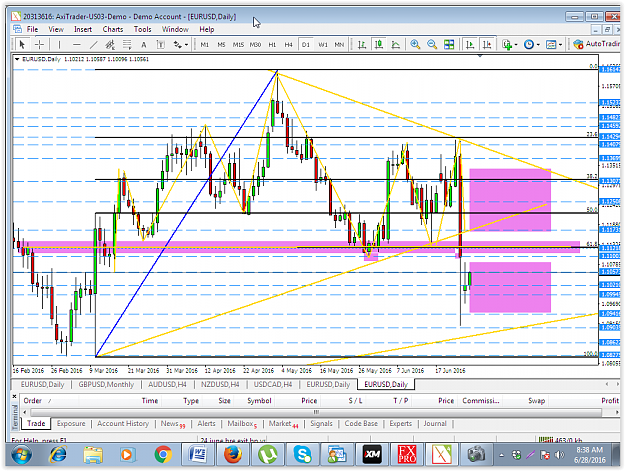Sort trades by Order column
Screen dimensions: 625x471
(32, 400)
